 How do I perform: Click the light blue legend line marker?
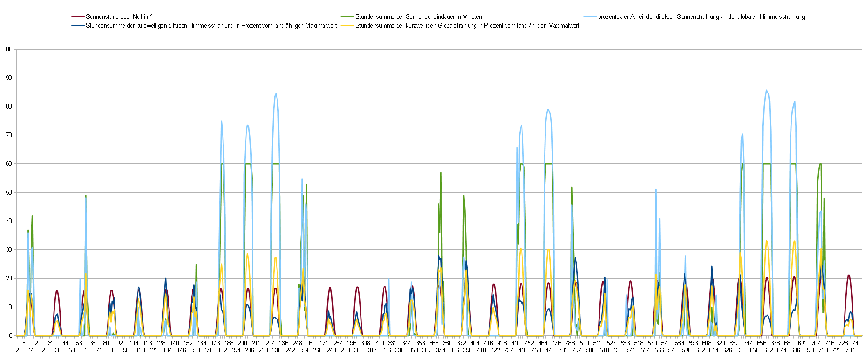click(x=590, y=17)
